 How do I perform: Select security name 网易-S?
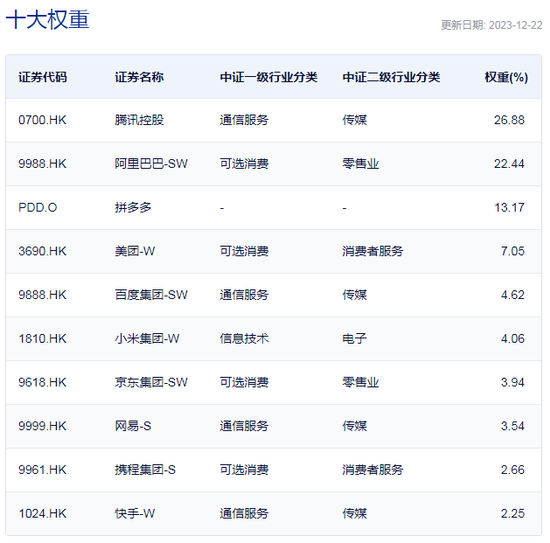pyautogui.click(x=133, y=426)
